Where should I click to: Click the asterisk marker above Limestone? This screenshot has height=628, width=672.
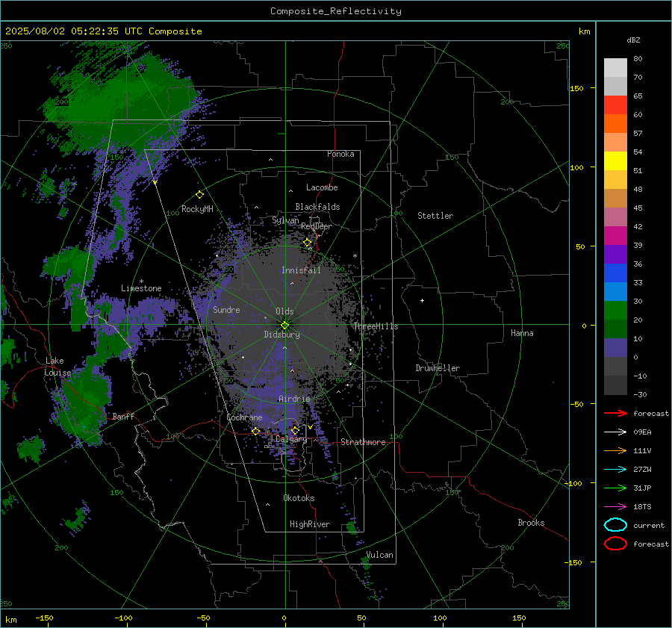point(141,282)
